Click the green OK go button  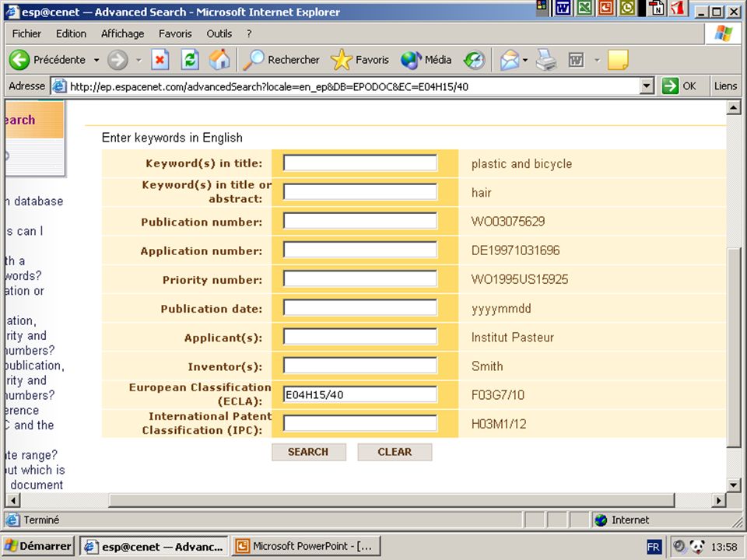679,86
